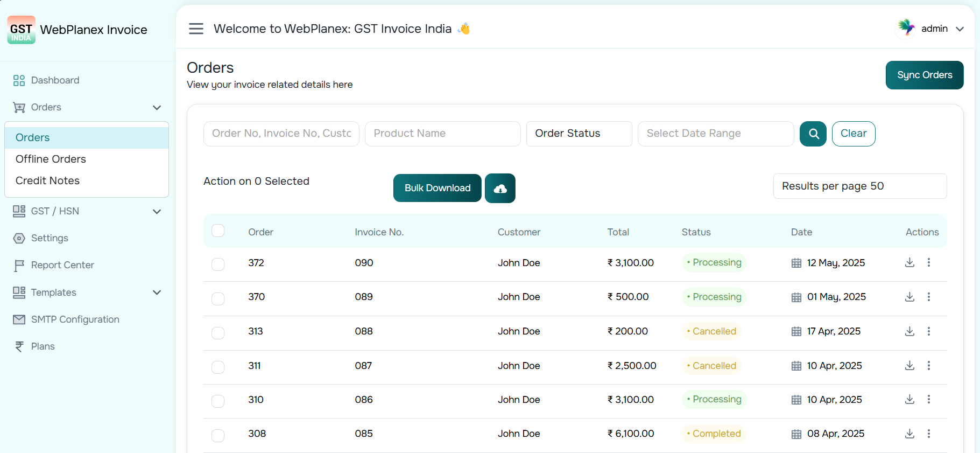This screenshot has height=453, width=980.
Task: Click the Settings gear icon
Action: point(19,238)
